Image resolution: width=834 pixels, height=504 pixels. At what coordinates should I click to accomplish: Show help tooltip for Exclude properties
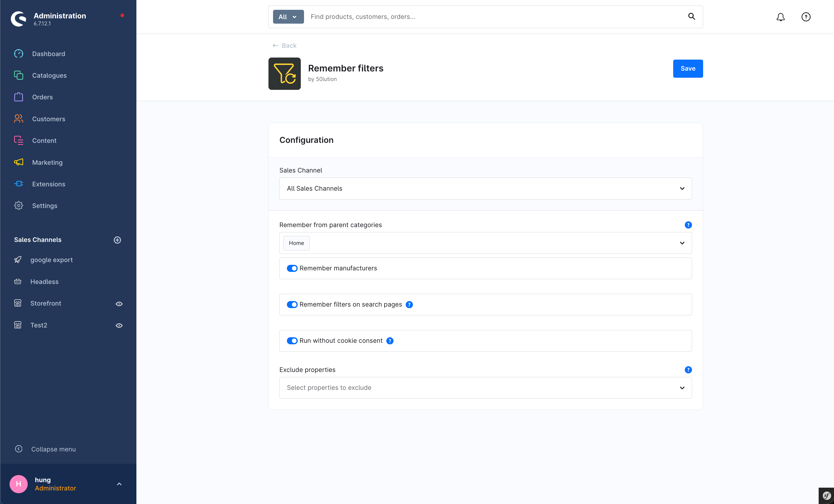coord(688,370)
